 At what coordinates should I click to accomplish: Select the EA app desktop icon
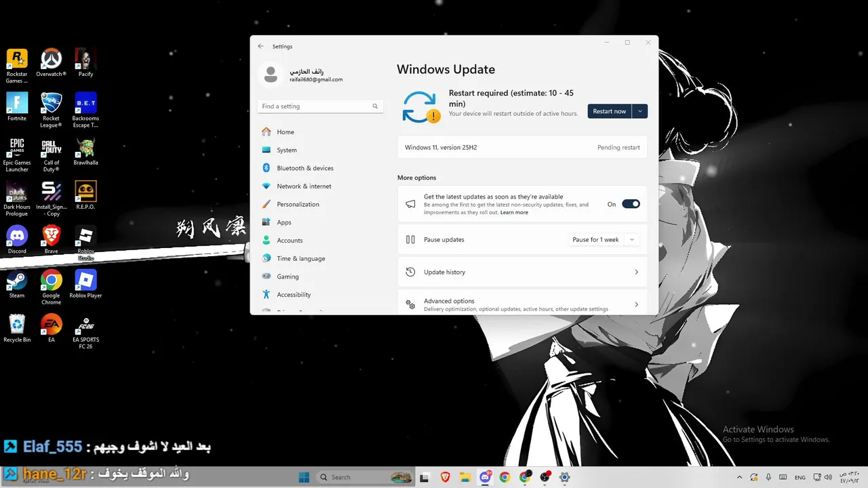(x=51, y=328)
